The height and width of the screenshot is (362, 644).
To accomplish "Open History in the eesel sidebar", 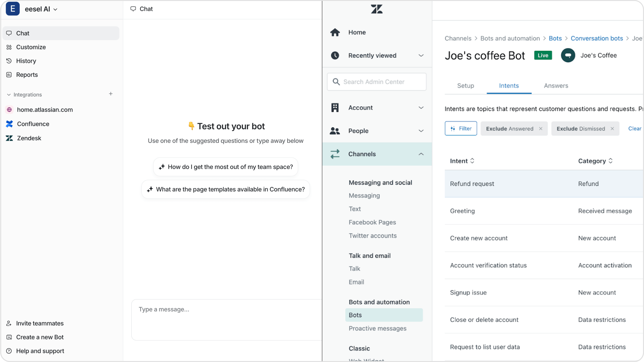I will click(26, 61).
